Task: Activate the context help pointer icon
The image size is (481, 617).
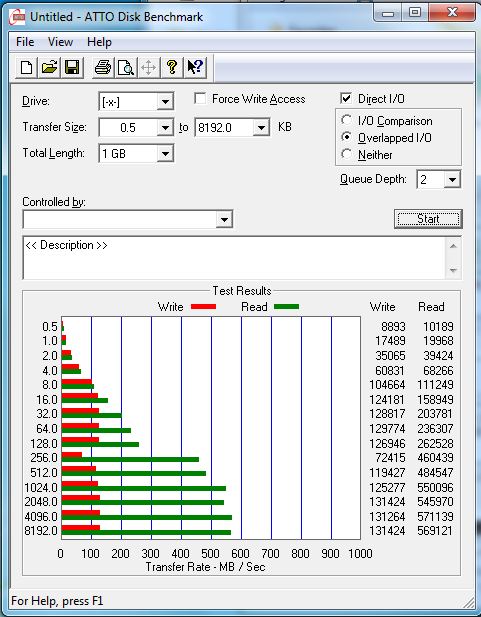Action: pos(194,67)
